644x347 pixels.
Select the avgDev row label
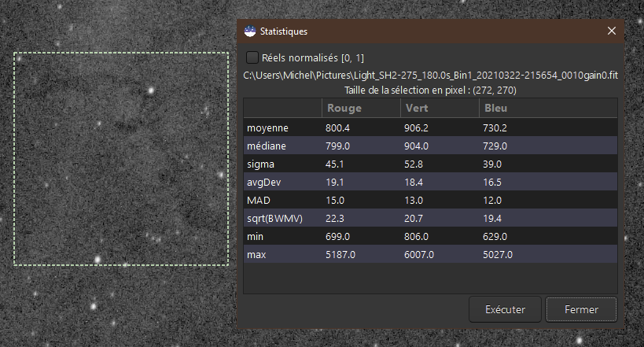263,182
